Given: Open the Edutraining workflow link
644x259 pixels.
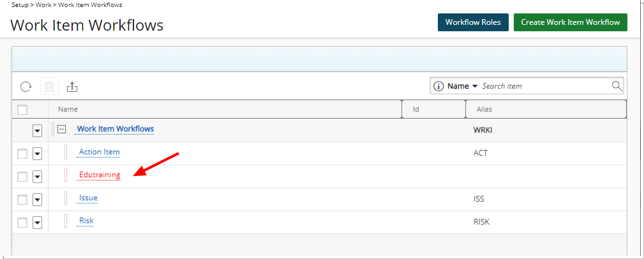Looking at the screenshot, I should pyautogui.click(x=100, y=175).
